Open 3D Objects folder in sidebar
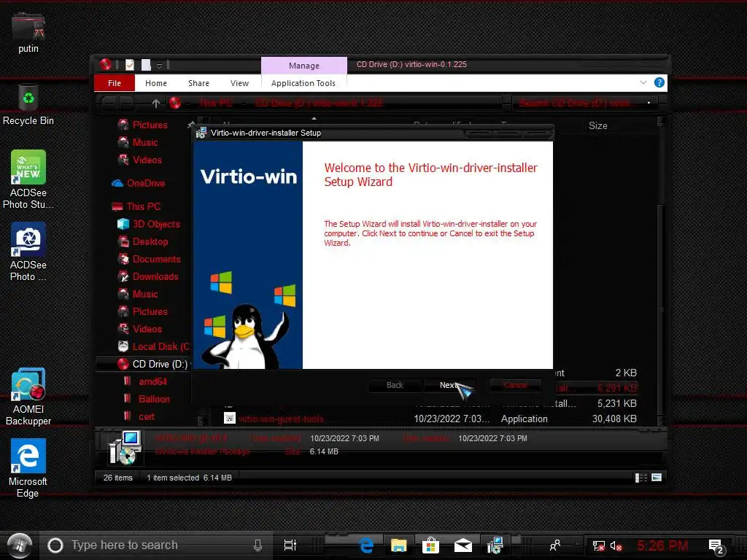The width and height of the screenshot is (747, 560). coord(156,225)
